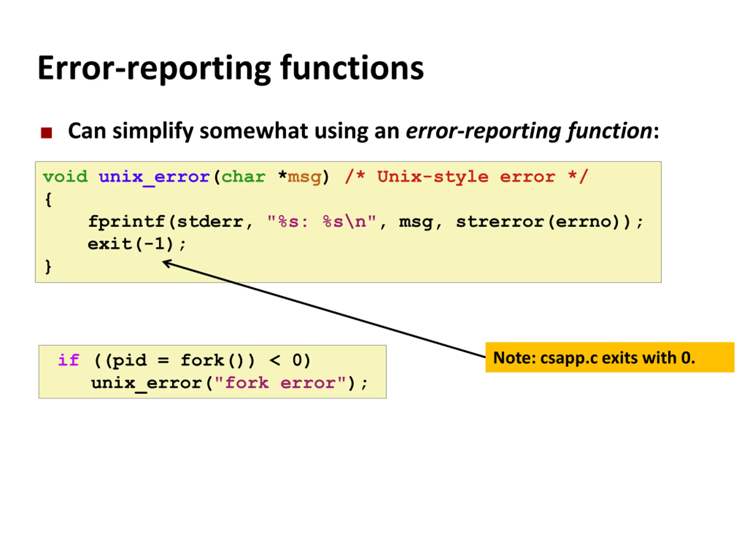The height and width of the screenshot is (560, 747).
Task: Click the red square bullet marker
Action: click(46, 133)
